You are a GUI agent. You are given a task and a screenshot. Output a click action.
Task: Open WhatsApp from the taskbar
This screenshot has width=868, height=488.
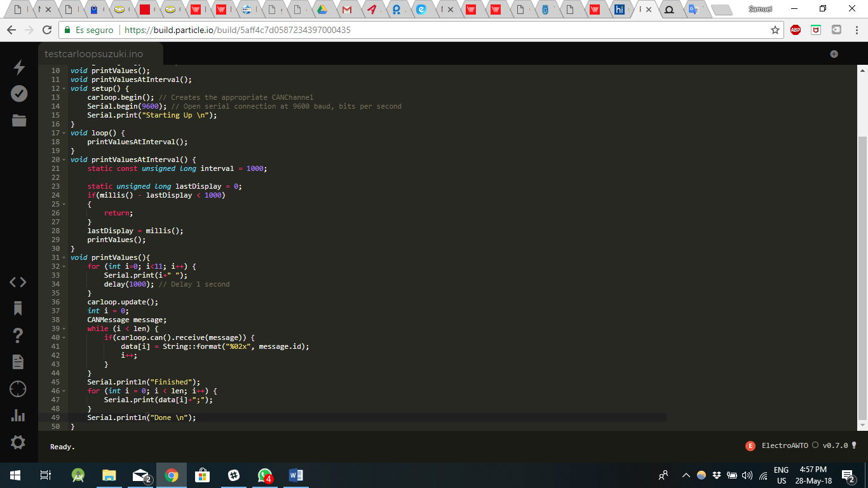click(x=265, y=475)
